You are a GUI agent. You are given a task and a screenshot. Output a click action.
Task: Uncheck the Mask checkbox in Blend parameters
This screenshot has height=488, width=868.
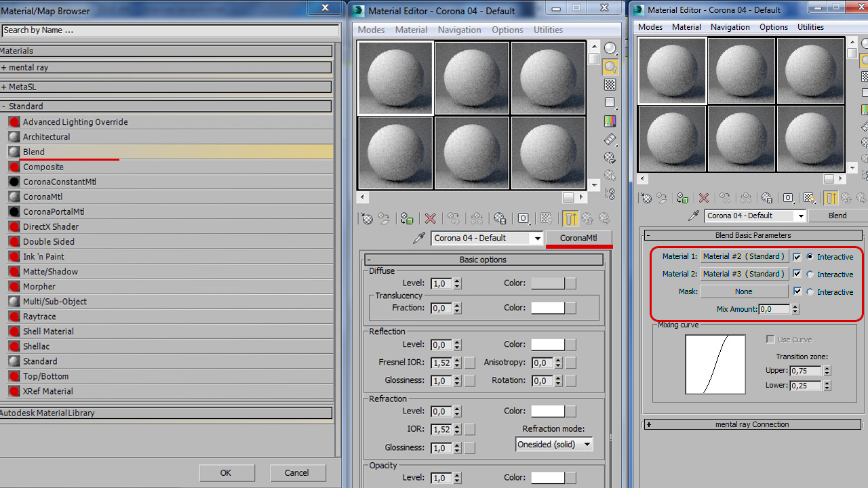click(x=797, y=291)
